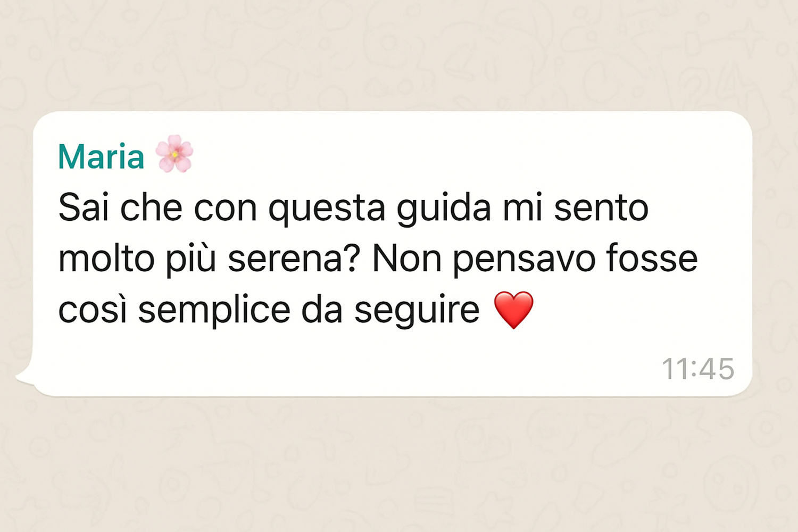Viewport: 798px width, 532px height.
Task: Click the chat wallpaper below the message bubble
Action: pyautogui.click(x=399, y=463)
